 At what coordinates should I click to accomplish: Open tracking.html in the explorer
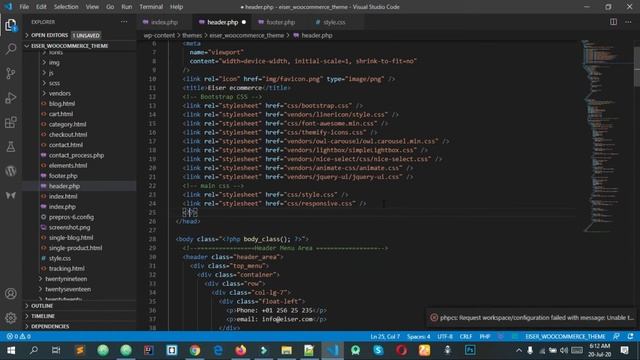click(x=67, y=269)
